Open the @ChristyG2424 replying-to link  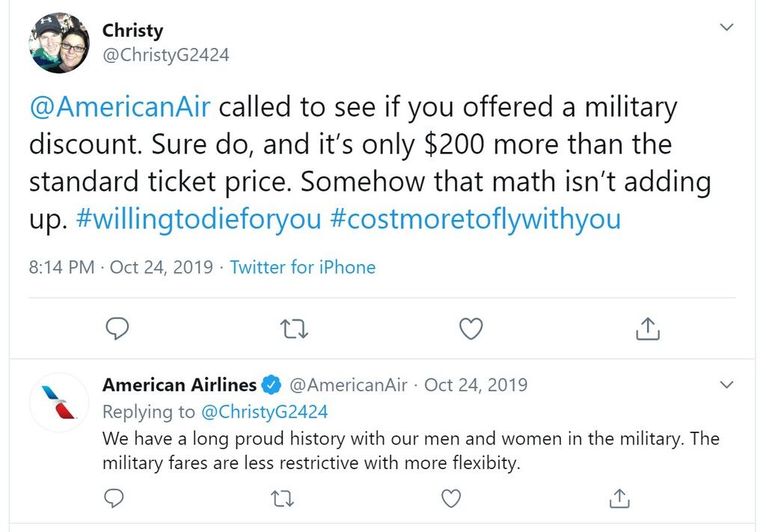264,412
